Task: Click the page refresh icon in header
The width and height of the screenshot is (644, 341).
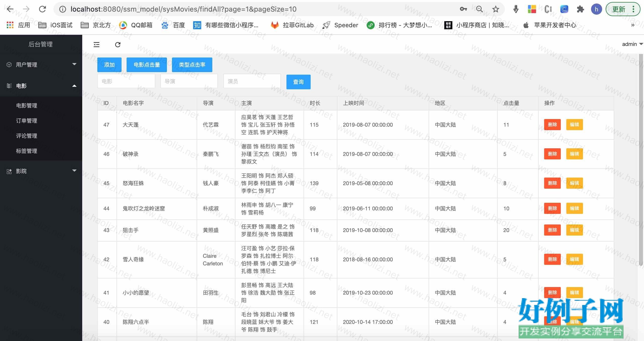Action: [x=118, y=45]
